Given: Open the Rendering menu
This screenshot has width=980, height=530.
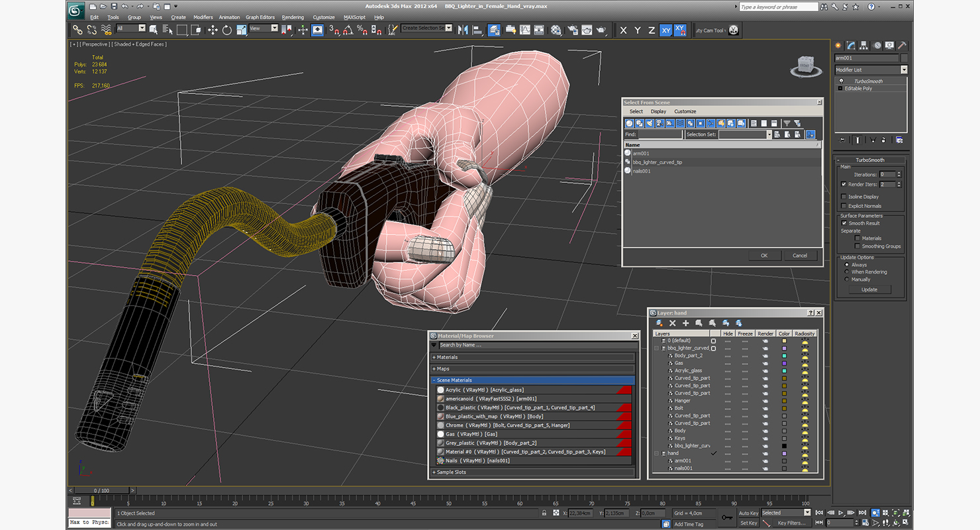Looking at the screenshot, I should pyautogui.click(x=293, y=17).
